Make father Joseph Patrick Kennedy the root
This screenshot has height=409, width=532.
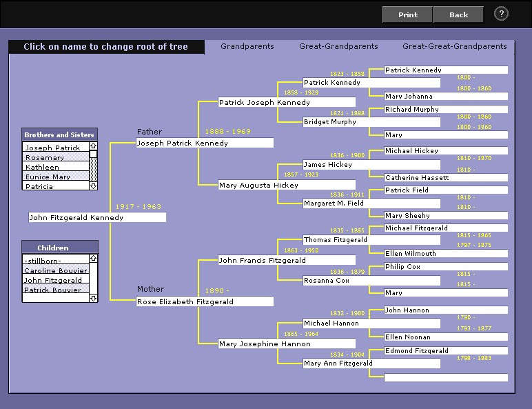point(205,143)
